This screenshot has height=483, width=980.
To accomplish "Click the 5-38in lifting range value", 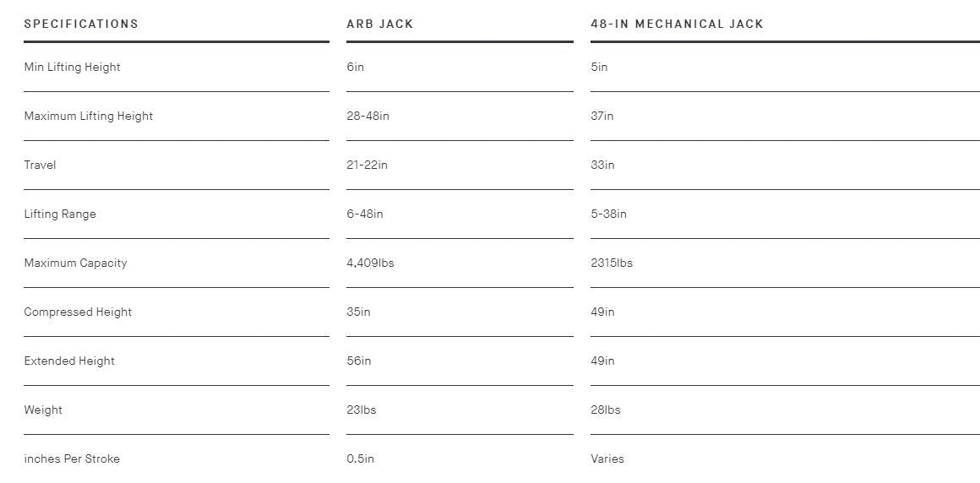I will point(609,214).
